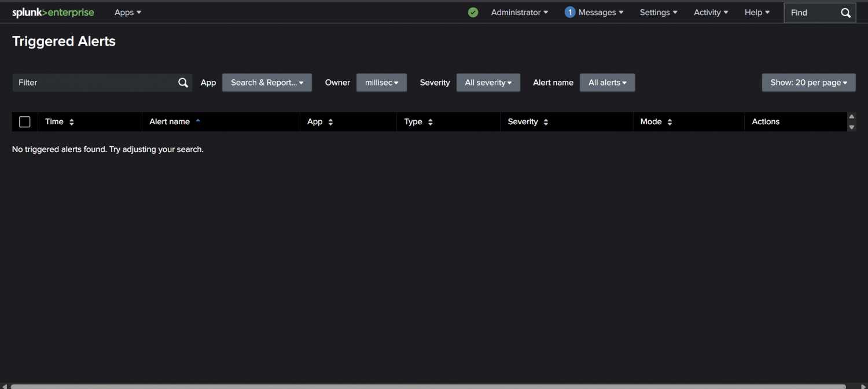Sort by Severity column arrows
The image size is (868, 389).
(x=546, y=122)
